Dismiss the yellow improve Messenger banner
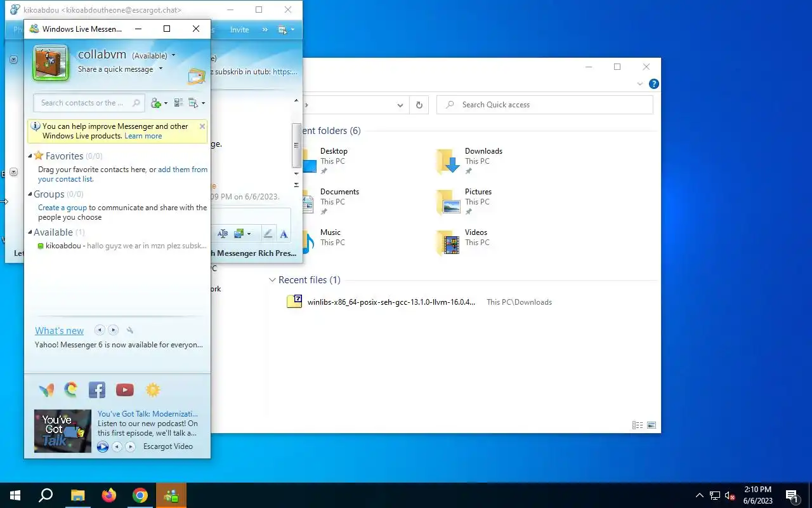 tap(202, 126)
